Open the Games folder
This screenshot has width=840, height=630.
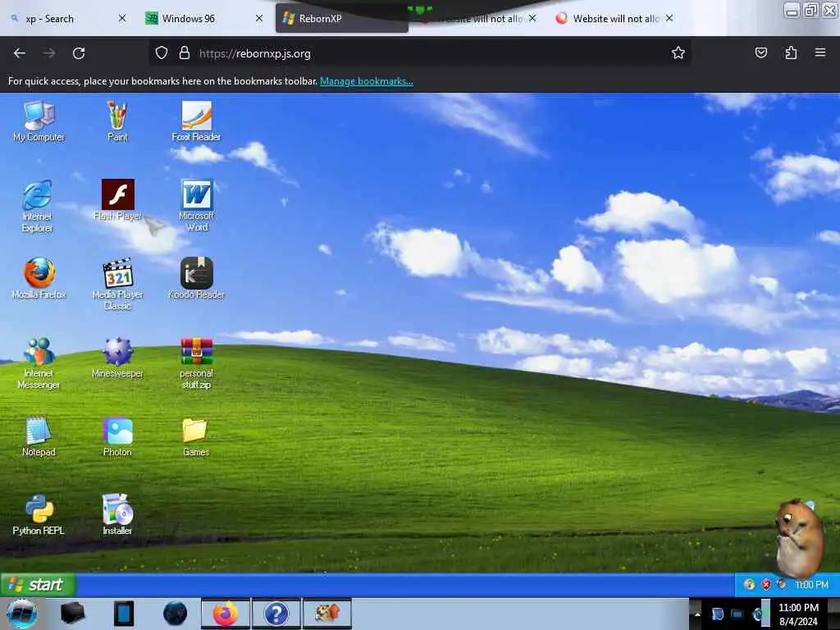pos(196,436)
